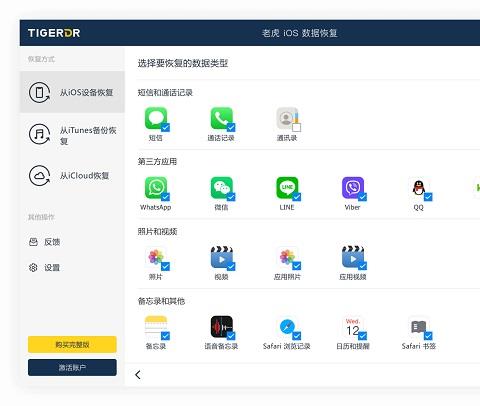Image resolution: width=480 pixels, height=406 pixels.
Task: Uncheck the Safari bookmarks checkbox
Action: point(428,336)
